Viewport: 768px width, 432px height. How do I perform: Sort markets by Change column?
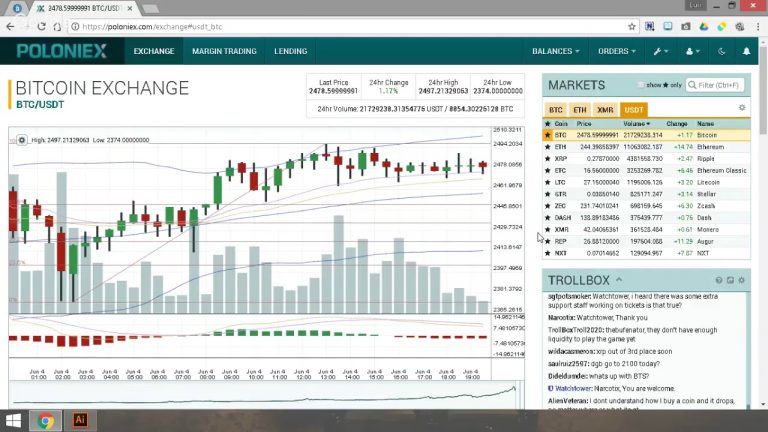coord(676,124)
